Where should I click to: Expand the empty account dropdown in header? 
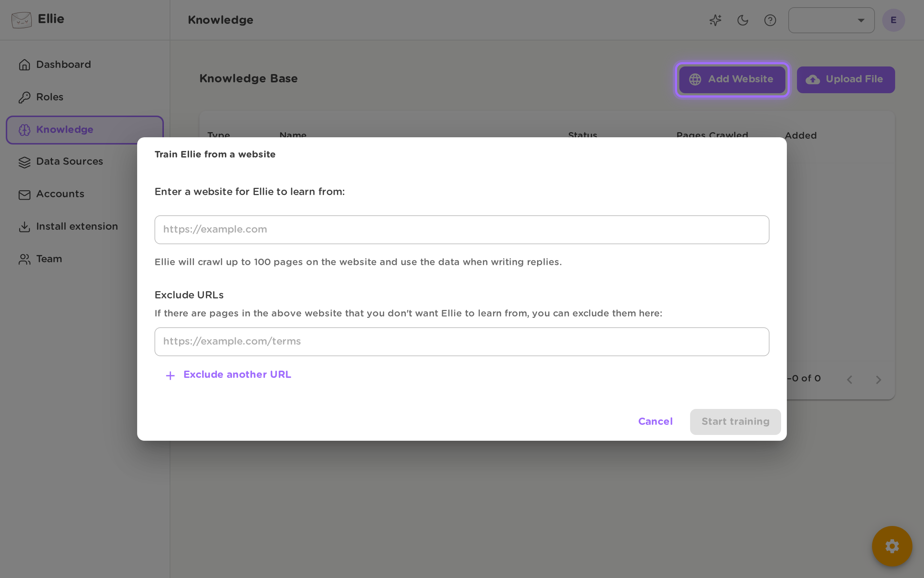click(x=831, y=20)
